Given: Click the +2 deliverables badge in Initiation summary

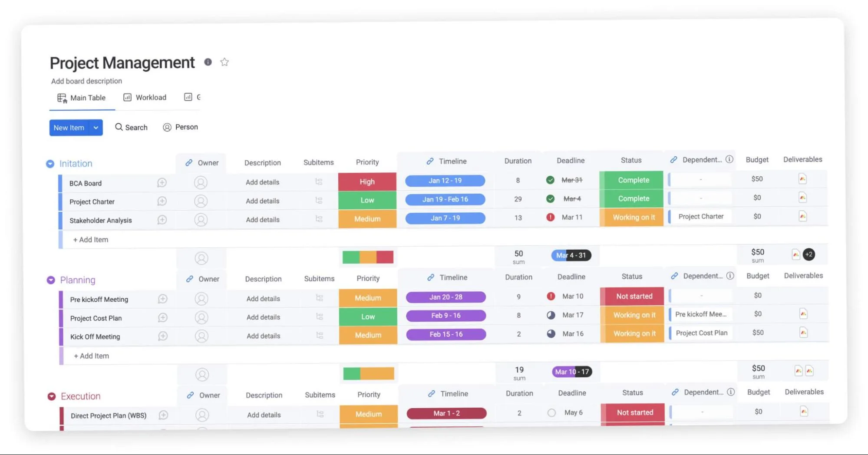Looking at the screenshot, I should 809,254.
